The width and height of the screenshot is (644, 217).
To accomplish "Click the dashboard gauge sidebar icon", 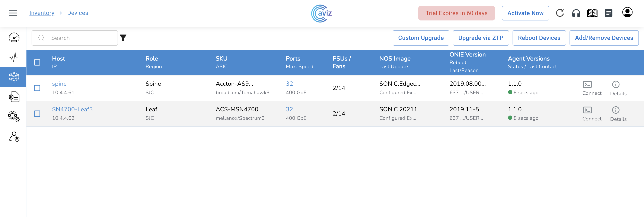I will click(14, 38).
